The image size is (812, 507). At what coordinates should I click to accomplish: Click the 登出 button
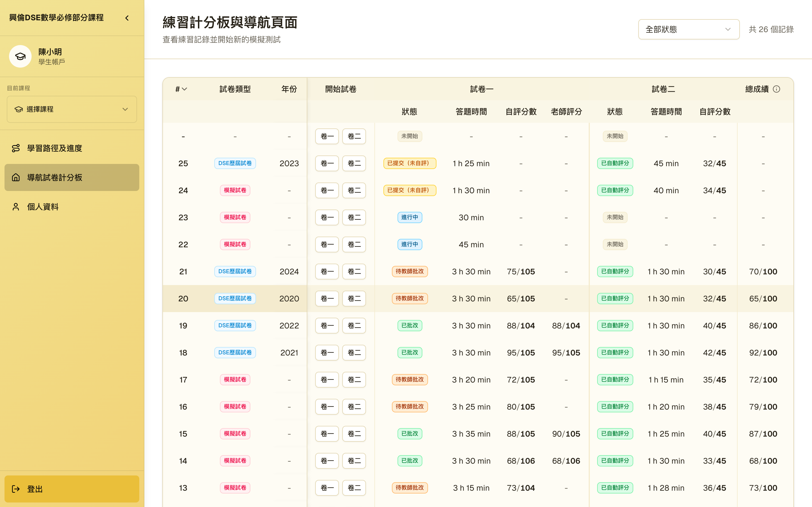[x=72, y=489]
